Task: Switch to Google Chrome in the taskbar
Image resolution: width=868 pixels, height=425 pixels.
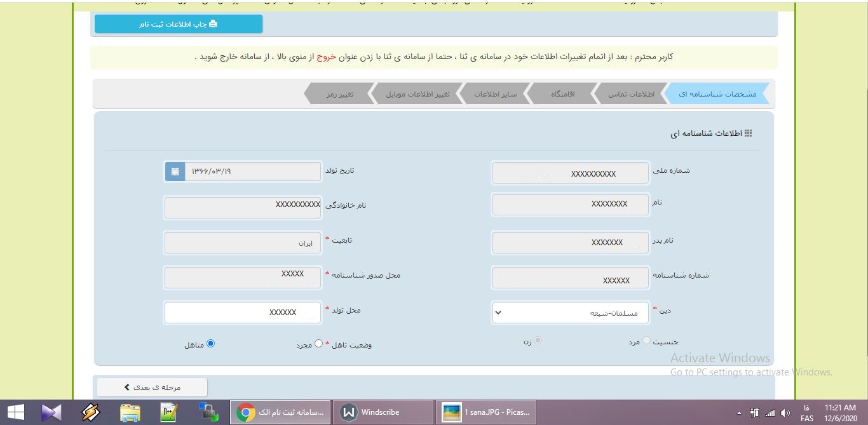Action: tap(280, 412)
